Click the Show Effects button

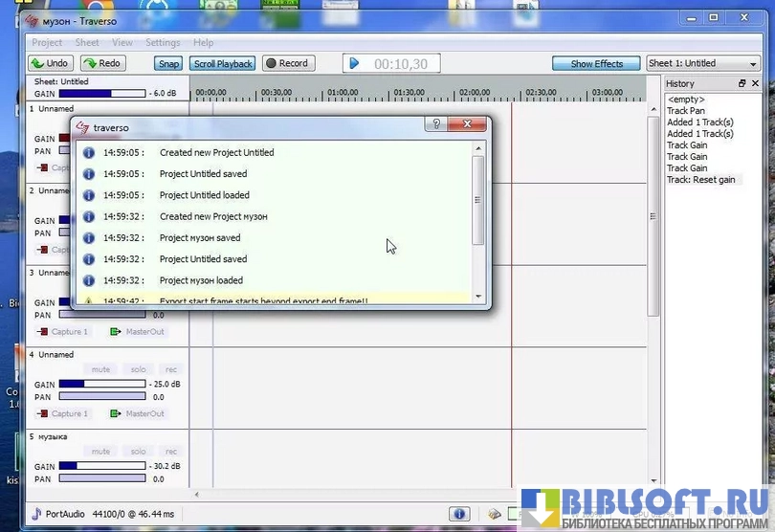coord(596,64)
